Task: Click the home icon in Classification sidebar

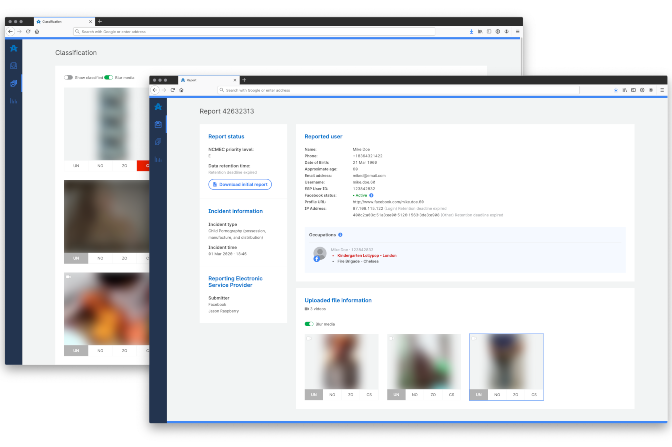Action: click(13, 47)
